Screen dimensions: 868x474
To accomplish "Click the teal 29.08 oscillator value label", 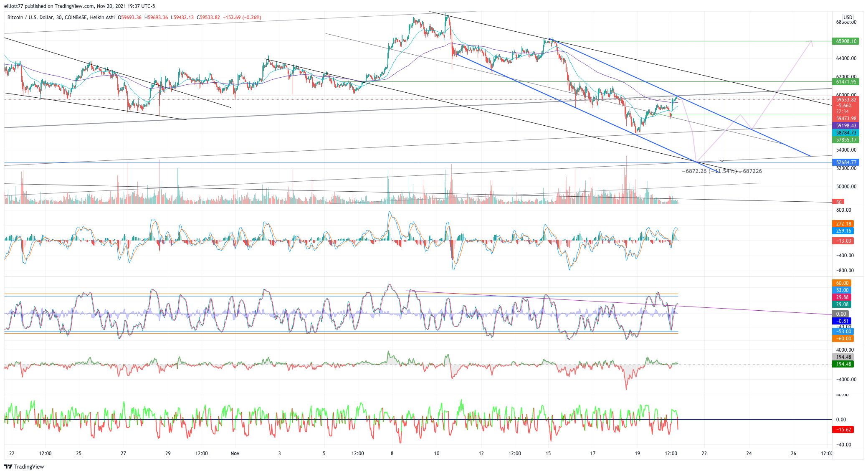I will 842,304.
